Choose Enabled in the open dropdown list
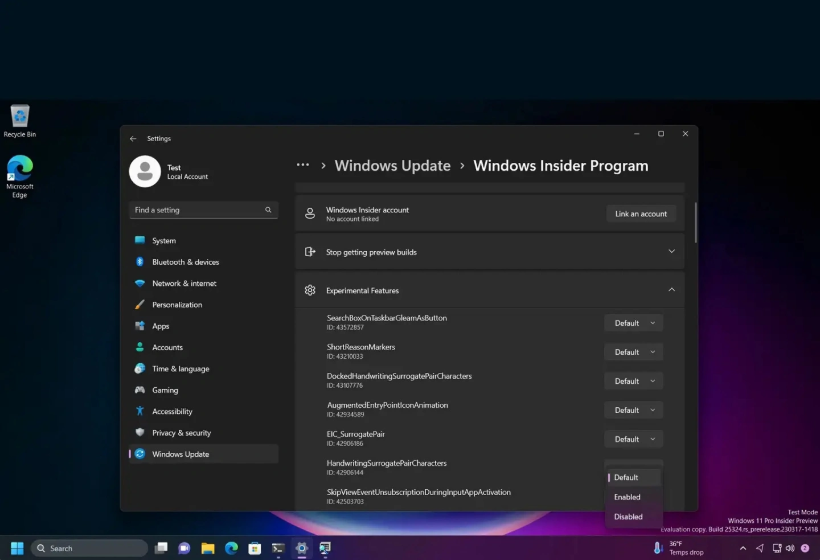This screenshot has width=820, height=560. click(x=627, y=497)
